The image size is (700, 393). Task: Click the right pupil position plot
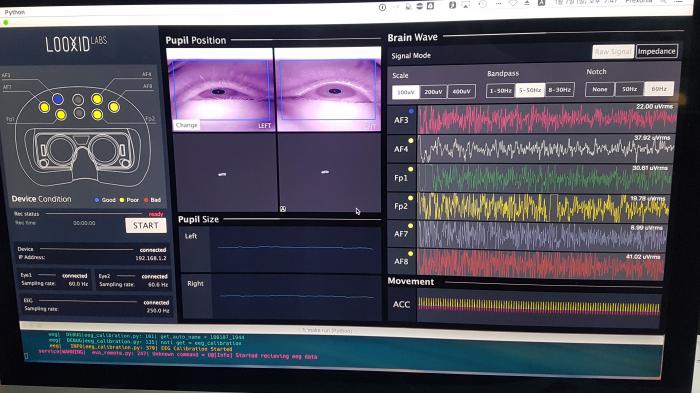click(x=329, y=173)
